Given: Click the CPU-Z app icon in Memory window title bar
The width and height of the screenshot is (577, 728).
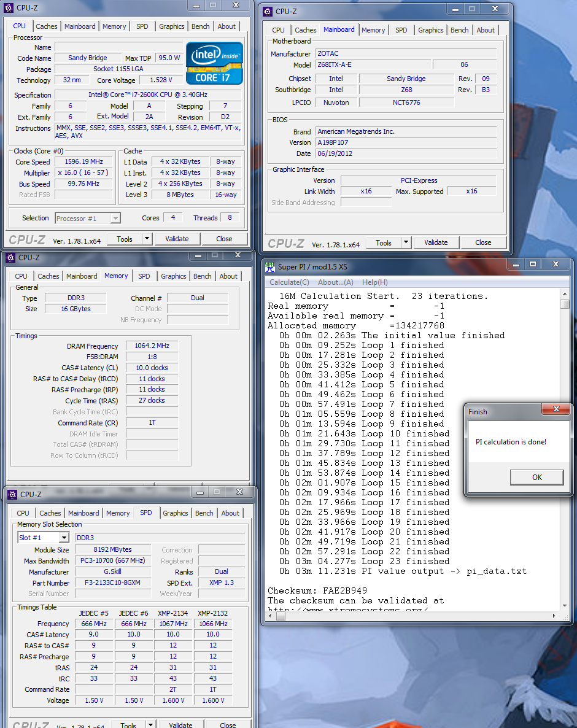Looking at the screenshot, I should coord(10,257).
